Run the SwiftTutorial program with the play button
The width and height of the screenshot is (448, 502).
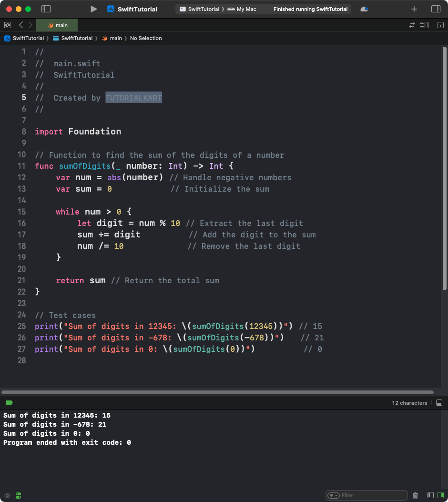[93, 9]
